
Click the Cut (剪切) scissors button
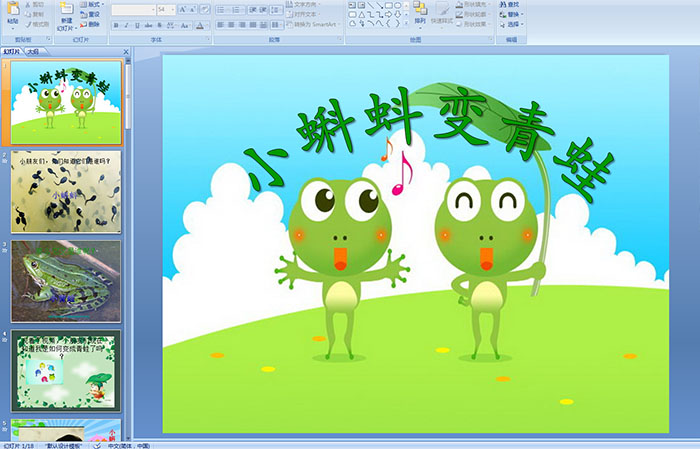(34, 4)
